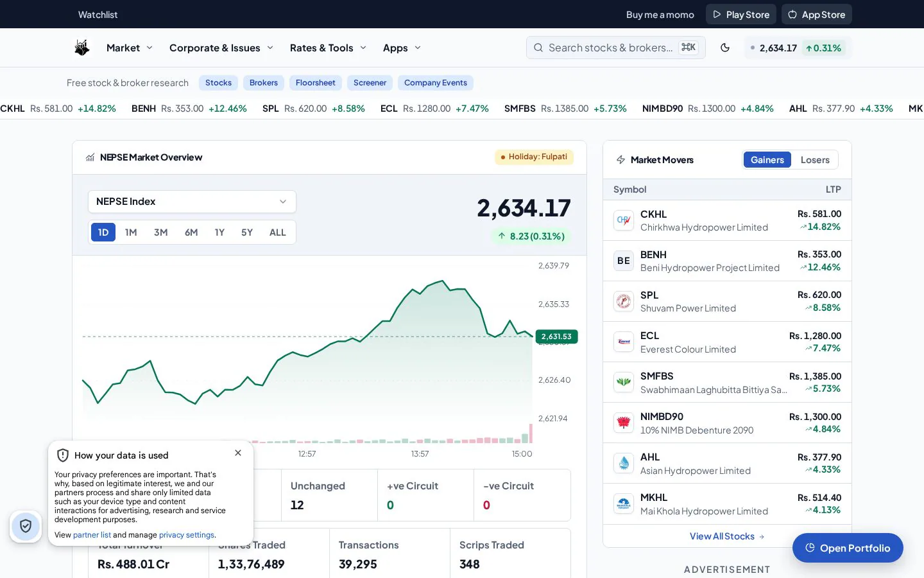Focus the Search stocks & brokers field
This screenshot has width=924, height=578.
click(616, 48)
